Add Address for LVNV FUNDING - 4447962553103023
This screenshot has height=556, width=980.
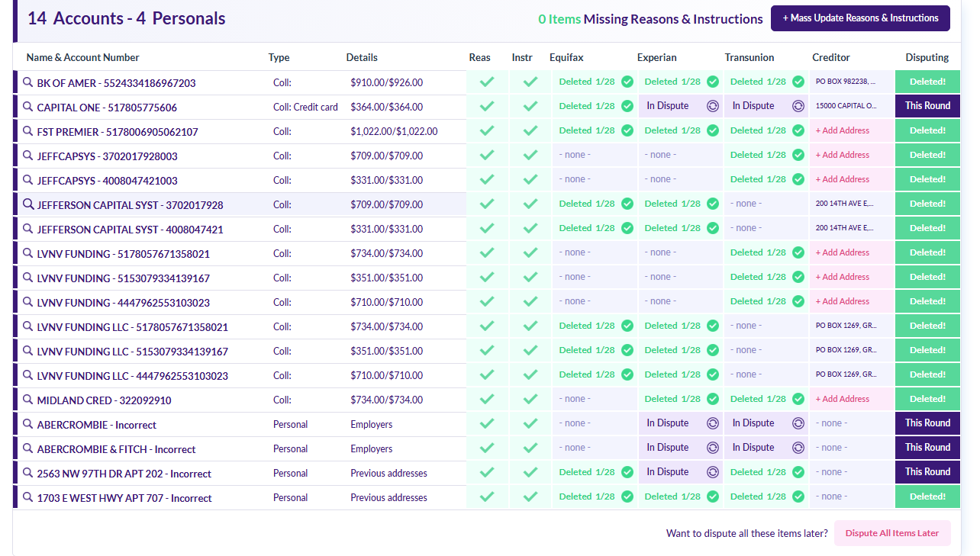(843, 301)
